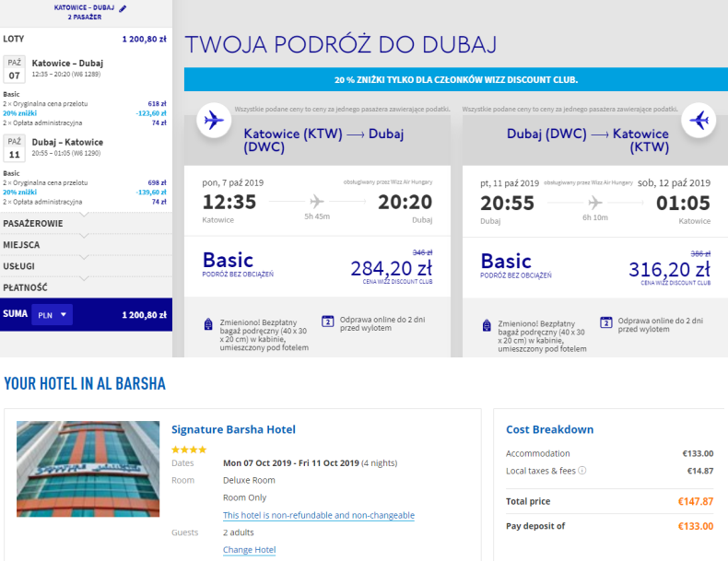Screen dimensions: 728x561
Task: Click the info icon beside Local taxes & fees
Action: point(582,470)
